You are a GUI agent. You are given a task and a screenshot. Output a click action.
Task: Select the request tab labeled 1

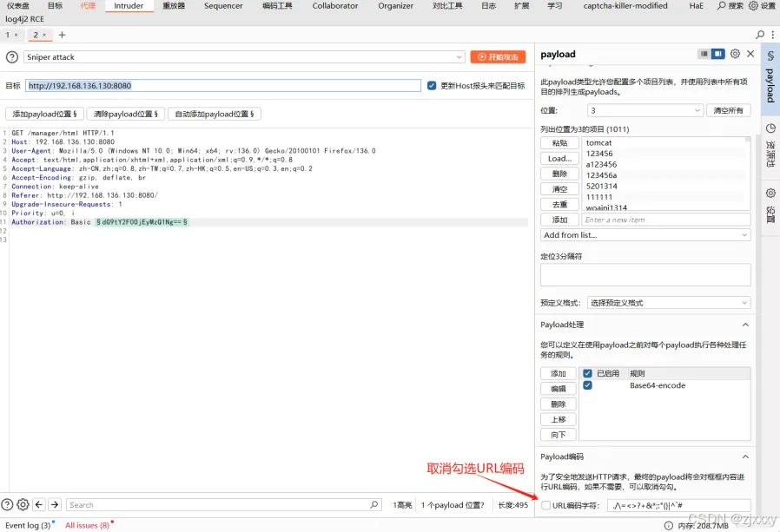pos(7,35)
